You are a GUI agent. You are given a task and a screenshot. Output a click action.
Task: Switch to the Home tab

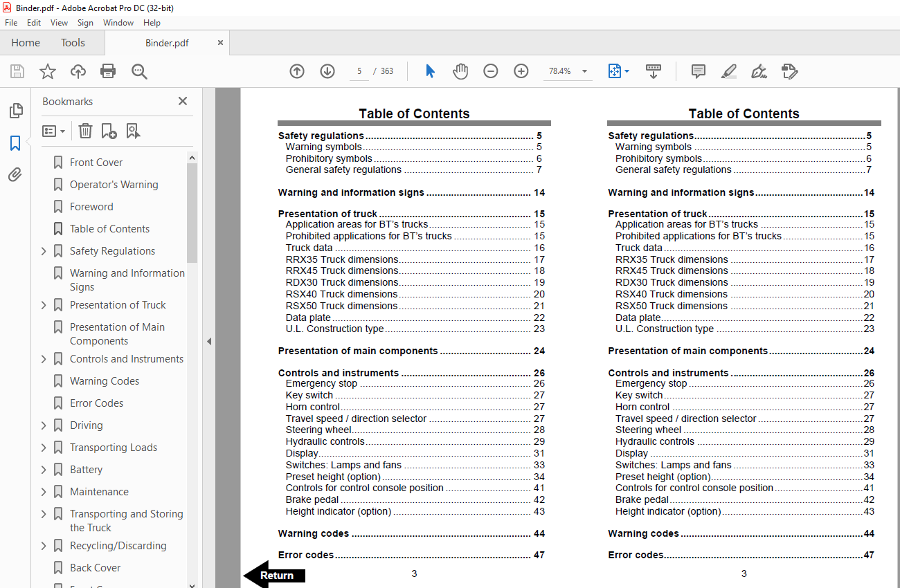26,42
